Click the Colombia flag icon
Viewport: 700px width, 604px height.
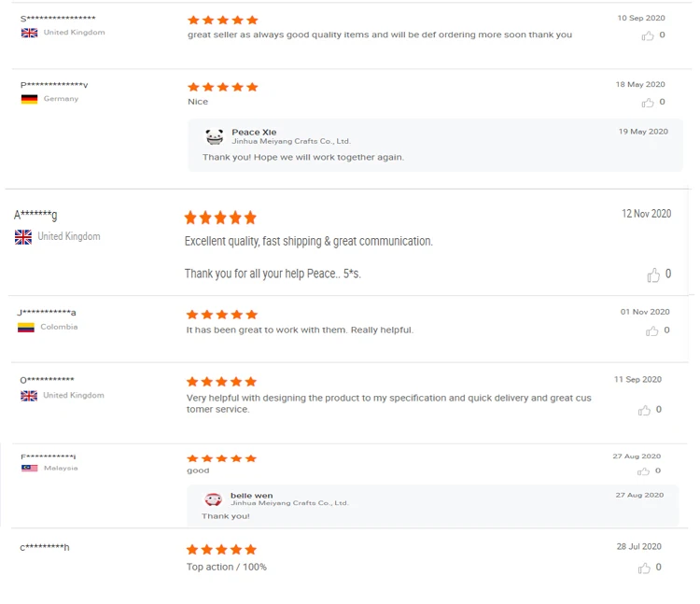coord(26,328)
